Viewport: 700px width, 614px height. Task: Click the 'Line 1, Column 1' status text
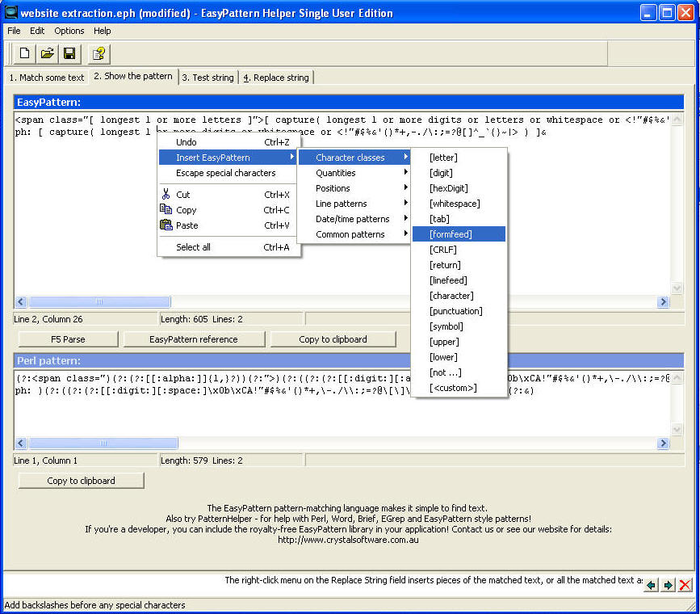click(x=45, y=460)
